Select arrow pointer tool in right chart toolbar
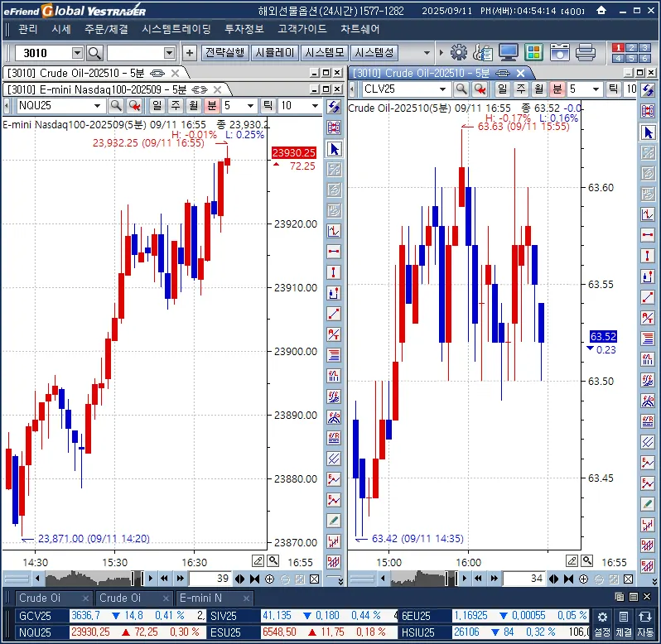The height and width of the screenshot is (644, 661). pyautogui.click(x=648, y=132)
